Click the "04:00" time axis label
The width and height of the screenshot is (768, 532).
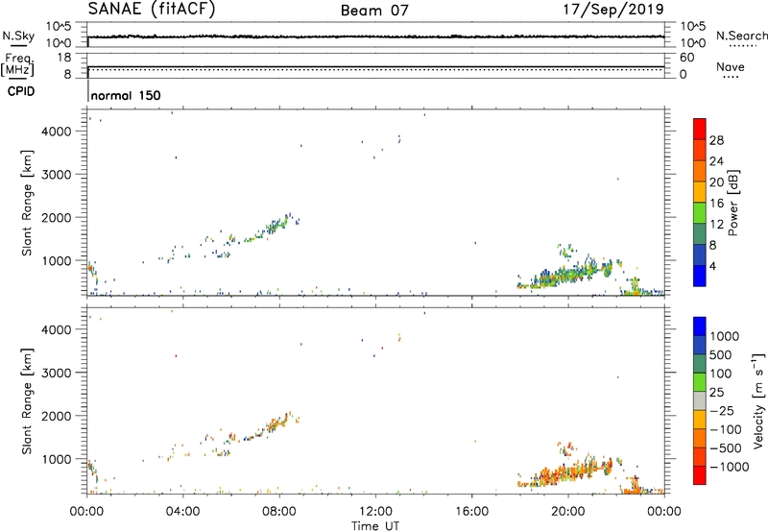tap(183, 512)
